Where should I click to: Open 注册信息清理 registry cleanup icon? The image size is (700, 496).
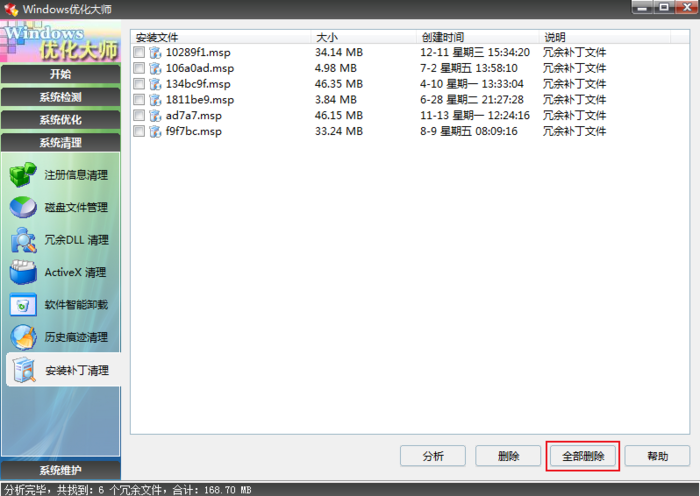click(23, 175)
